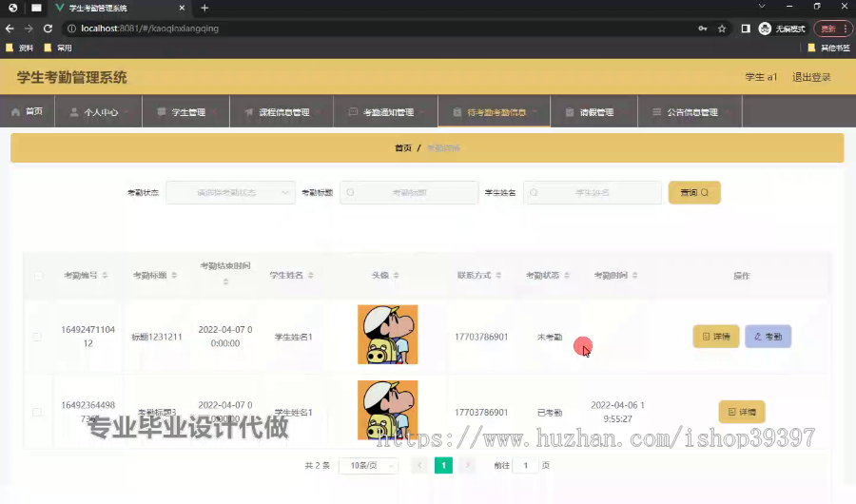Open the 个人中心 menu
Screen dimensions: 856x504
98,111
